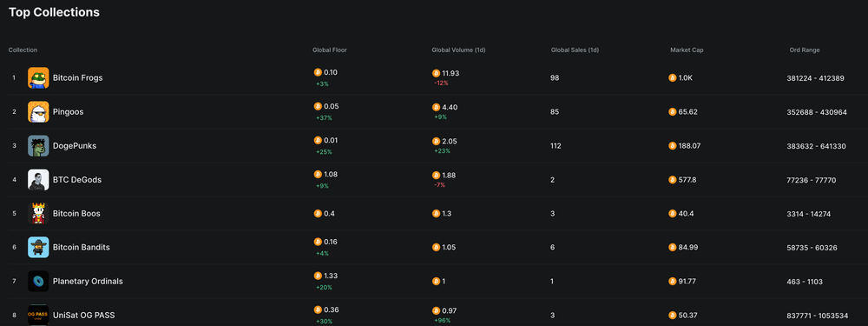The height and width of the screenshot is (326, 868).
Task: Select ord range 381224 - 412389
Action: 815,78
